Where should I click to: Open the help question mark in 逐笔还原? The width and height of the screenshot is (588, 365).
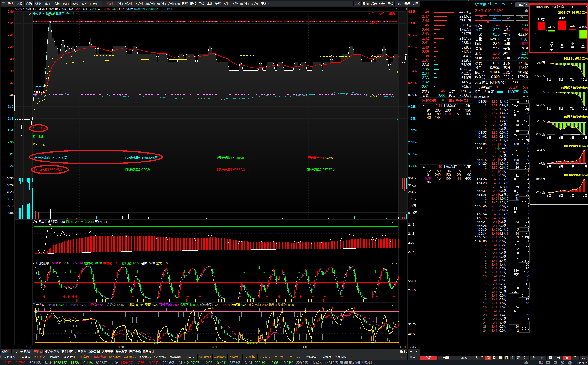pos(527,97)
